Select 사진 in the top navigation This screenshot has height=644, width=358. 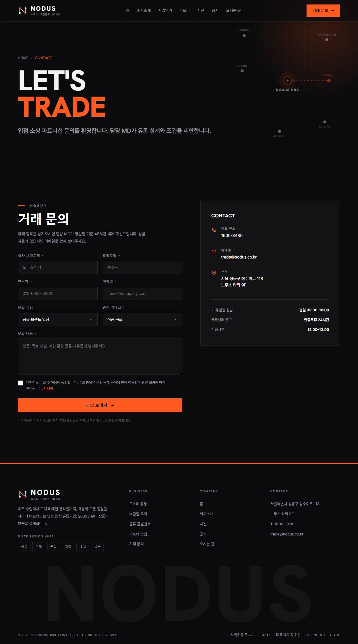coord(201,10)
